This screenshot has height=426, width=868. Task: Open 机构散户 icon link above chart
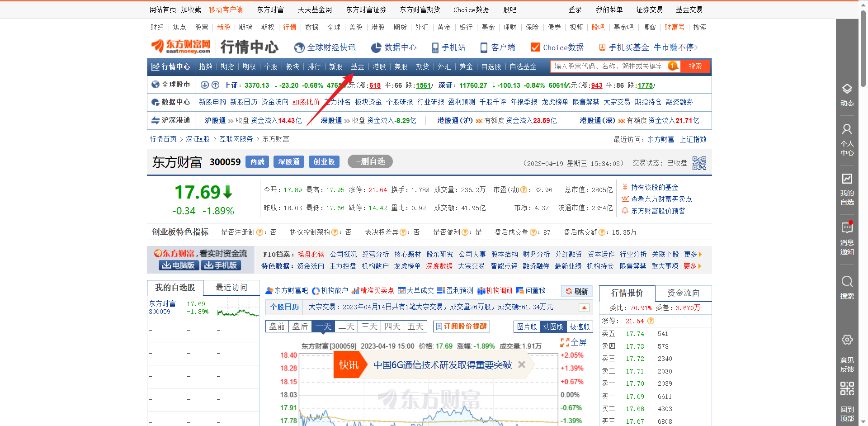(x=330, y=290)
